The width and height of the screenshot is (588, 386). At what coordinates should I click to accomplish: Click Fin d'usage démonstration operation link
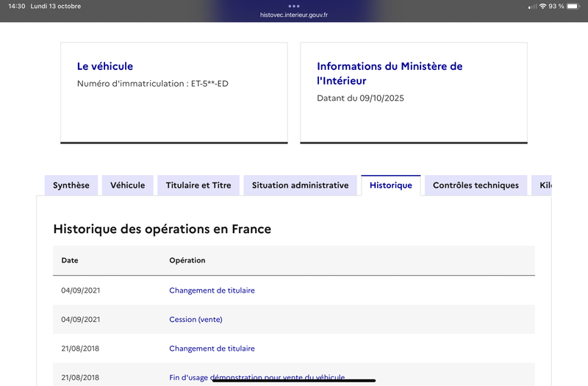(x=257, y=377)
